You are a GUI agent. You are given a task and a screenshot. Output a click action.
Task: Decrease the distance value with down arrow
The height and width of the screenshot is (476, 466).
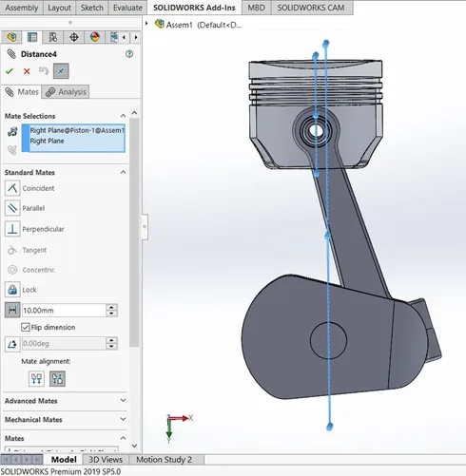[111, 314]
